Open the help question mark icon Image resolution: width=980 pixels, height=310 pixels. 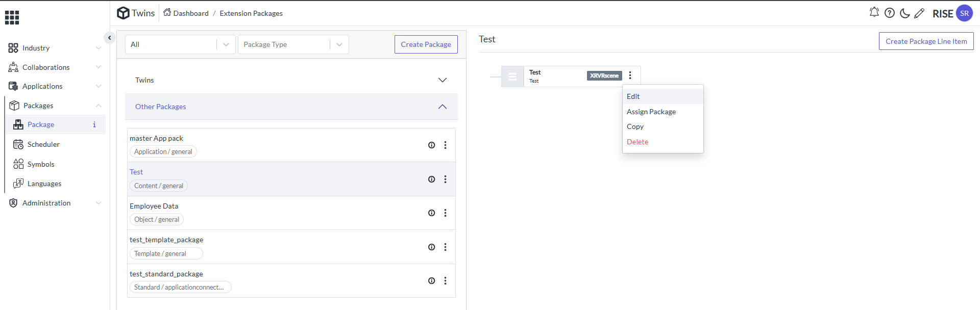(x=890, y=13)
